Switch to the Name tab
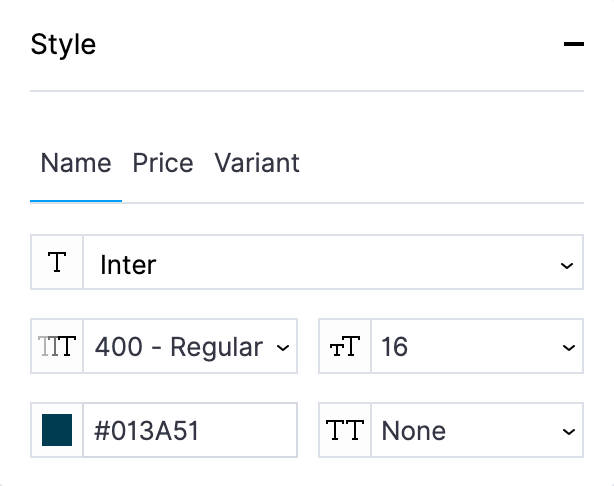Viewport: 614px width, 486px height. (76, 163)
